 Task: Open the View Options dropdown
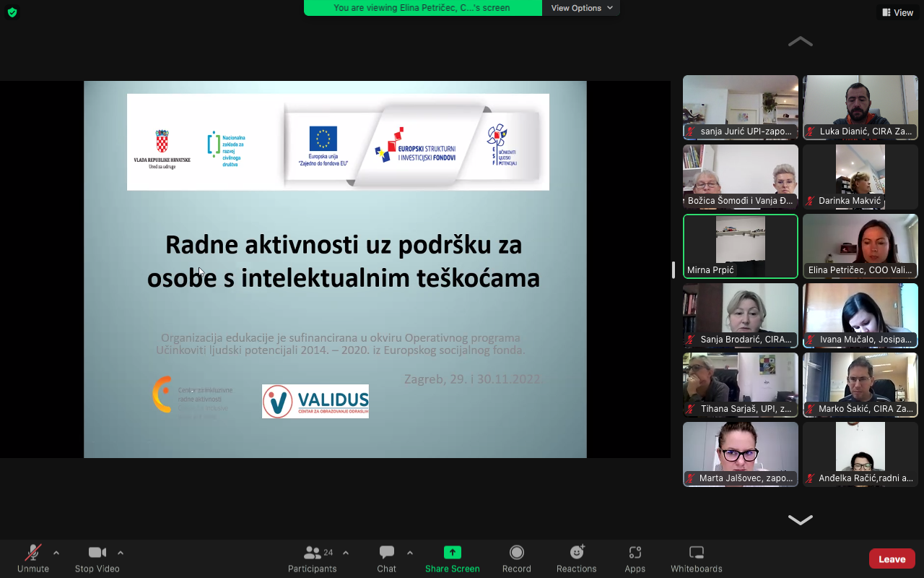click(x=582, y=8)
